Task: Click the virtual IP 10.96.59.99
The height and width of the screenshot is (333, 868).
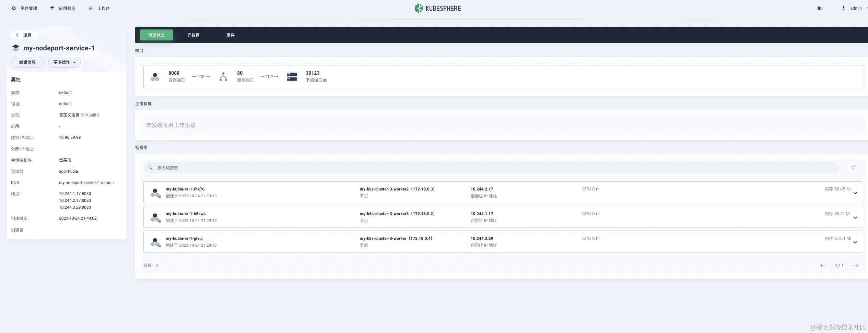Action: click(x=70, y=137)
